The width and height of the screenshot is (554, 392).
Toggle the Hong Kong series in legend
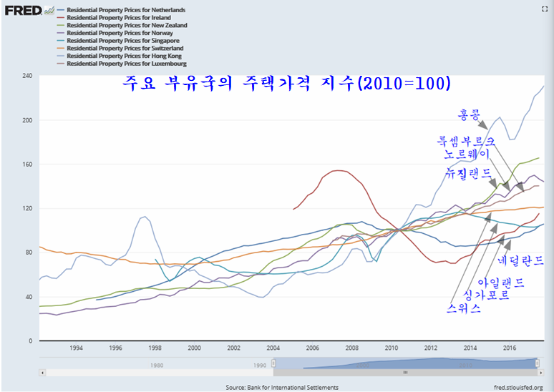click(119, 56)
